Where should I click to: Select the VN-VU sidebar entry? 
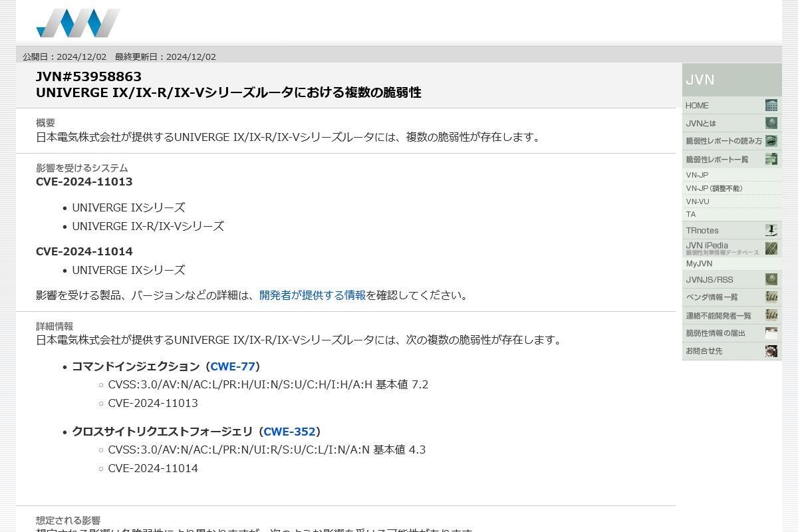pos(698,201)
